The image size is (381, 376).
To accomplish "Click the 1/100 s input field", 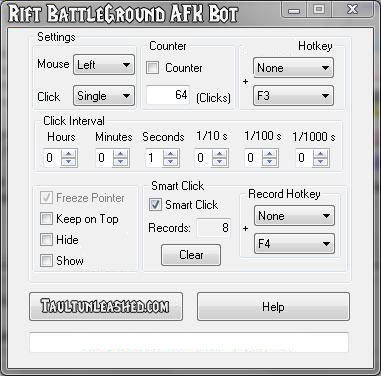I will (254, 158).
